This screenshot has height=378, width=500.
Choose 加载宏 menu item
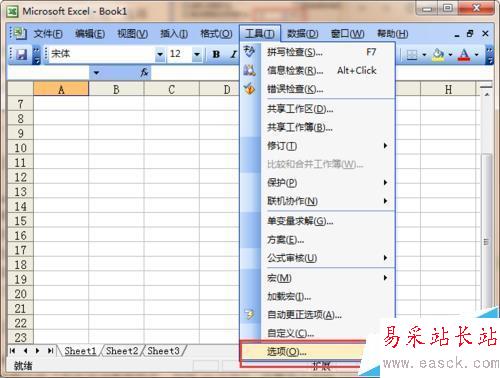click(x=317, y=296)
